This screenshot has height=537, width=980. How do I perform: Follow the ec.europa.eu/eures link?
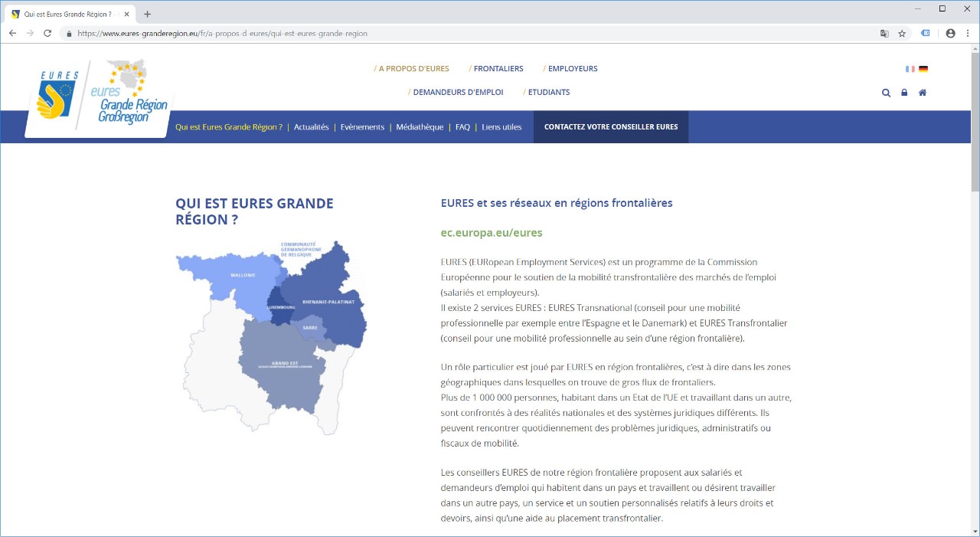pyautogui.click(x=492, y=233)
